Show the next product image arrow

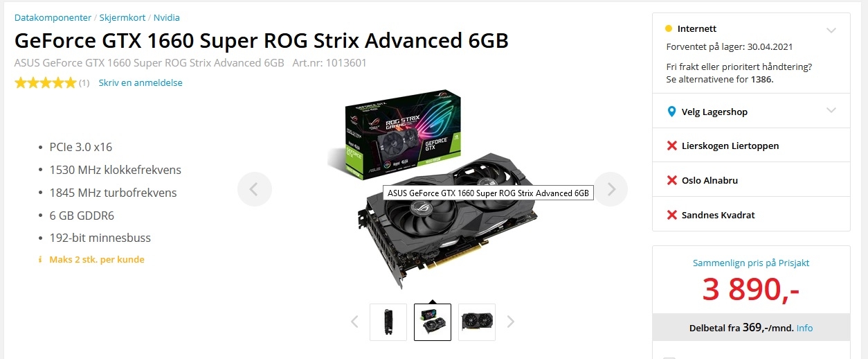click(611, 189)
